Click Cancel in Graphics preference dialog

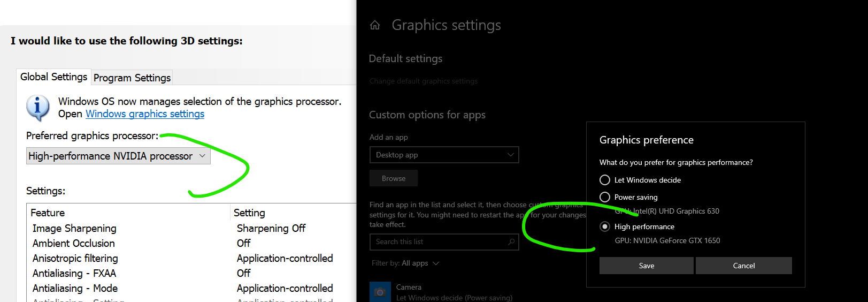[743, 266]
